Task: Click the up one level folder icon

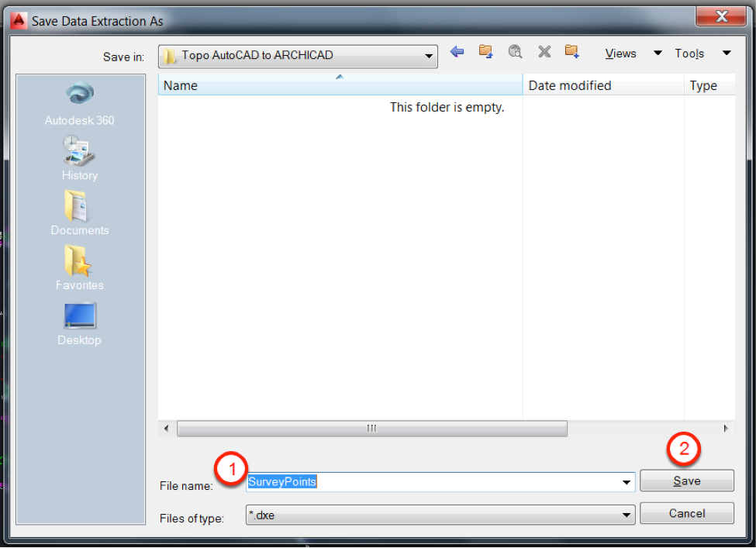Action: click(x=485, y=52)
